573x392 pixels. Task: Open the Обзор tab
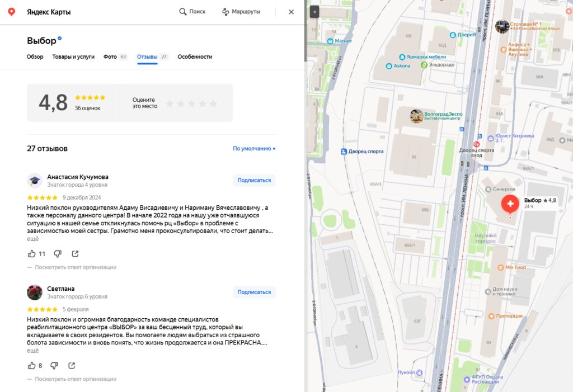[x=35, y=56]
